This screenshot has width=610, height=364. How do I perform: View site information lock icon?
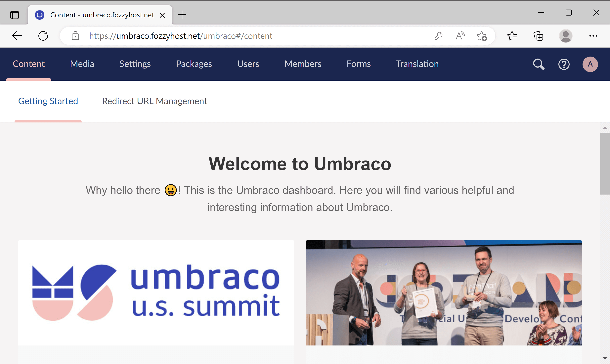[75, 36]
